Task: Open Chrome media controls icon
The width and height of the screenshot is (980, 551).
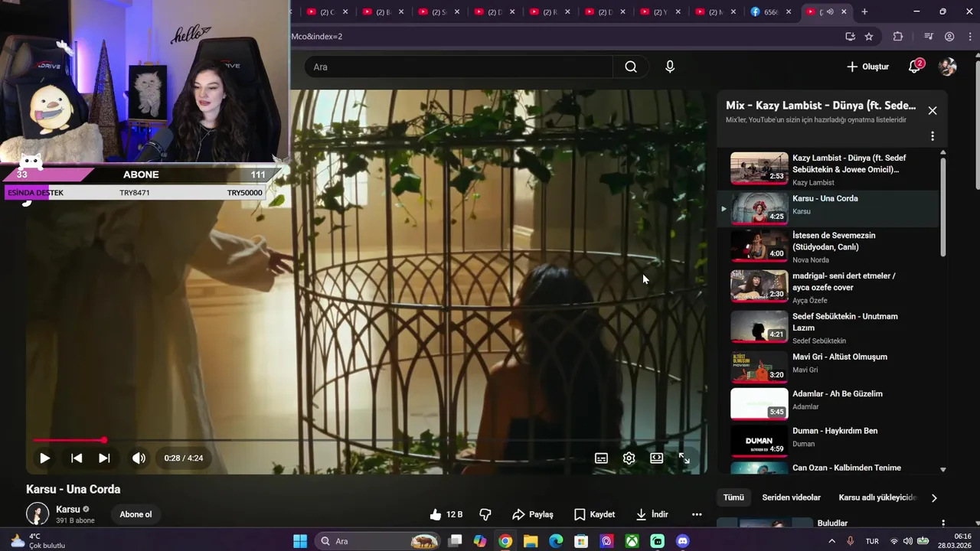Action: 929,36
